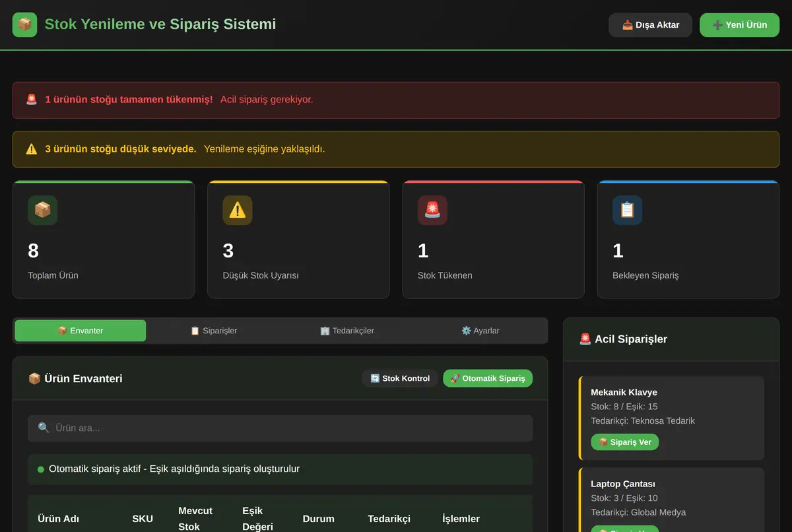Click the Tedarikçi: Teknosa Tedarik line
Screen dimensions: 792x532
643,420
